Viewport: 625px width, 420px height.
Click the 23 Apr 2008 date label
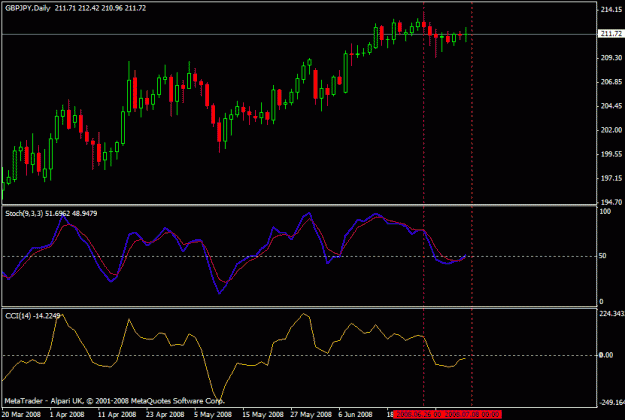click(165, 414)
